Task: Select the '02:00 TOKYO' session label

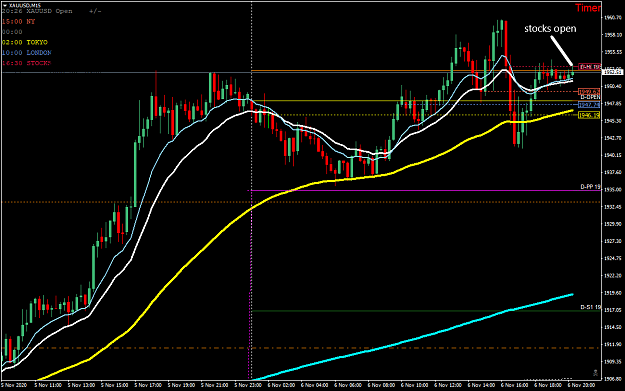Action: 25,42
